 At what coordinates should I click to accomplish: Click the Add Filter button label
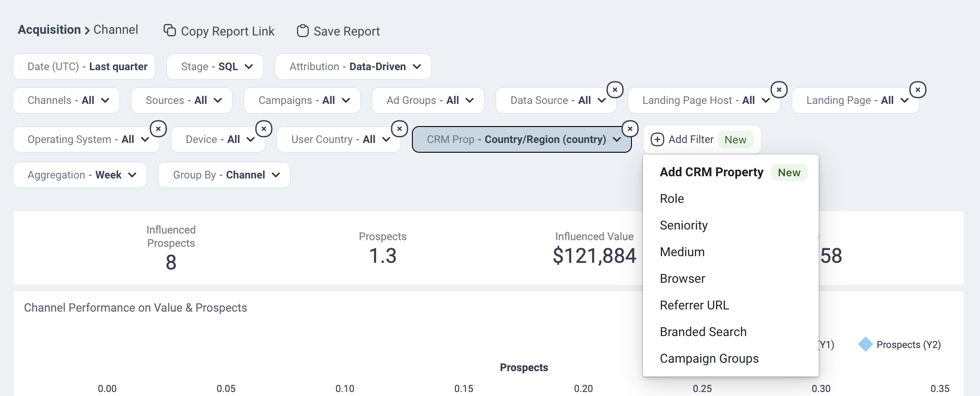click(691, 139)
